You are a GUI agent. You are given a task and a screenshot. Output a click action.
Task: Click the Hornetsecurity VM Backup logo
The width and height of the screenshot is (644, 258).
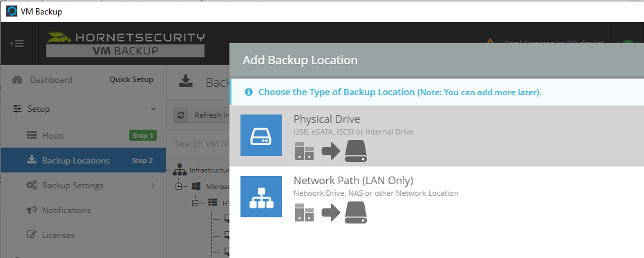point(125,44)
